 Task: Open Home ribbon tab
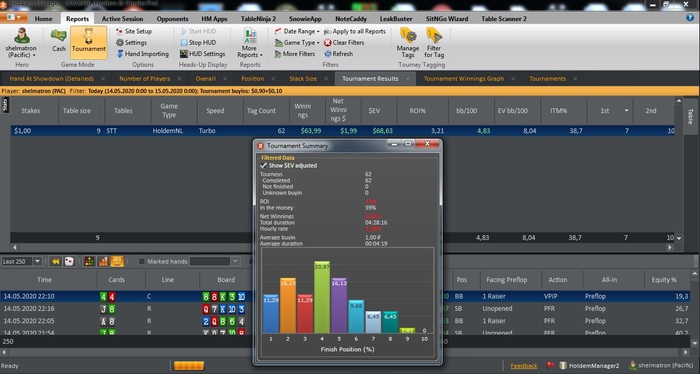(43, 19)
